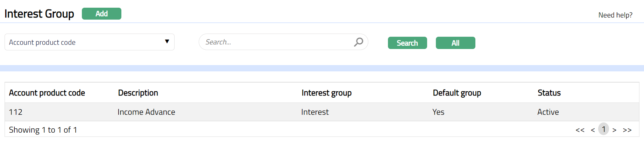Viewport: 644px width, 141px height.
Task: Focus the Search text field
Action: [276, 42]
